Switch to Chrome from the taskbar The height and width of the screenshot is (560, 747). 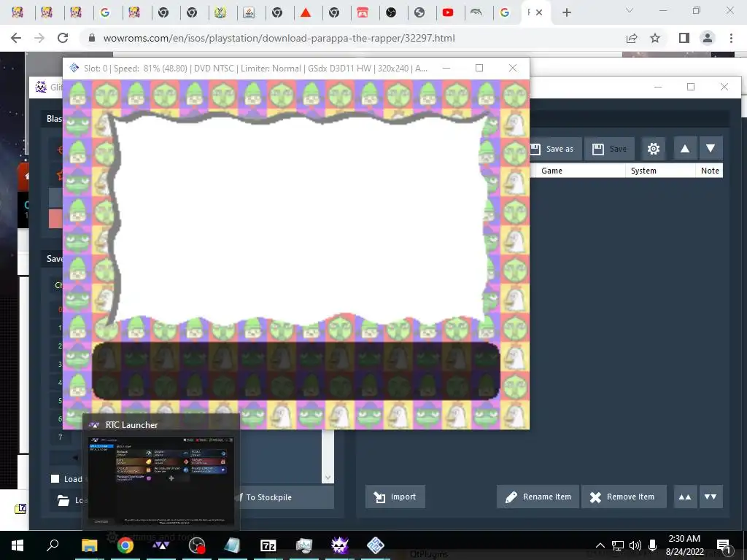pos(125,545)
